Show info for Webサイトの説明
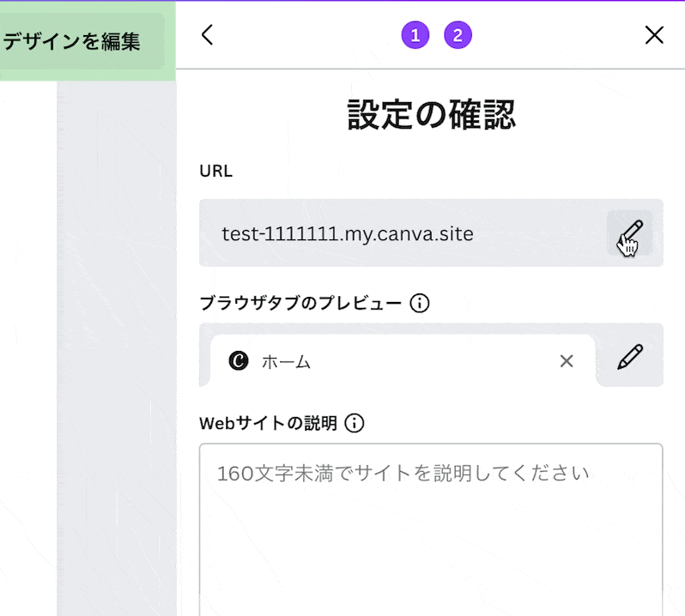Viewport: 685px width, 616px height. [354, 423]
